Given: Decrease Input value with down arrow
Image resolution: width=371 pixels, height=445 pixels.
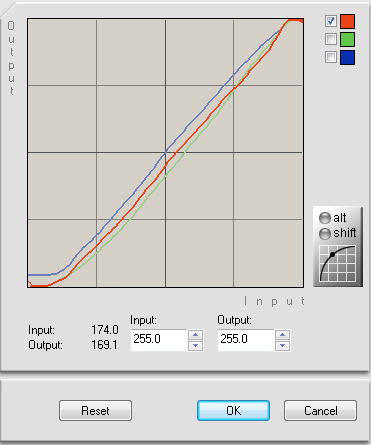Looking at the screenshot, I should [x=195, y=346].
